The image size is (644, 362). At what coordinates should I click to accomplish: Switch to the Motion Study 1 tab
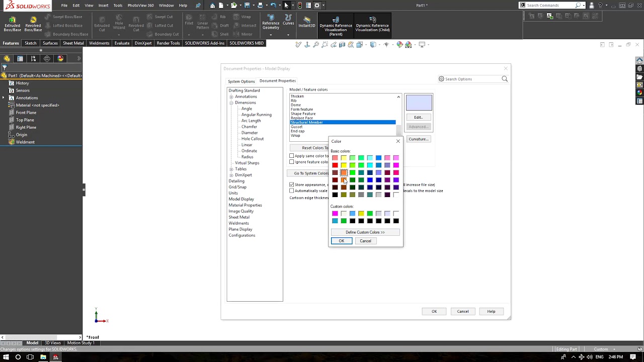81,343
